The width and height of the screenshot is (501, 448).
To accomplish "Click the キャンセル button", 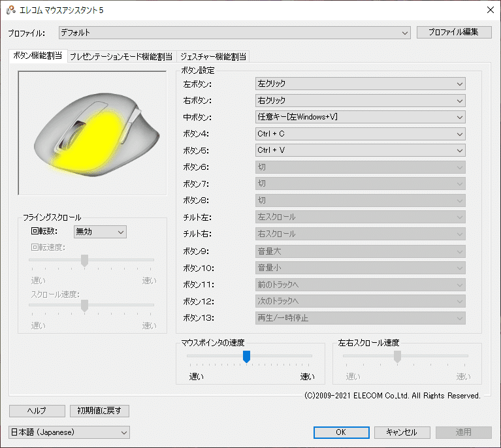I will point(402,432).
